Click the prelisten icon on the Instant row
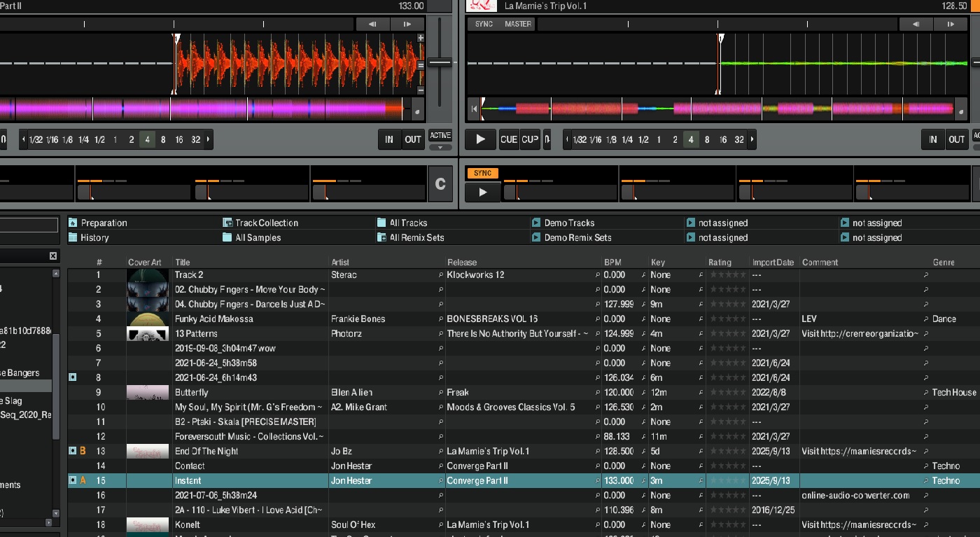This screenshot has height=537, width=980. click(x=73, y=480)
